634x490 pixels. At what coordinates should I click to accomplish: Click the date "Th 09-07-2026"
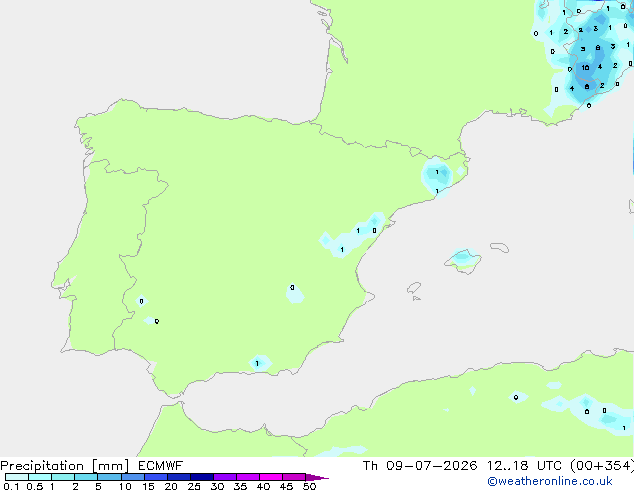pyautogui.click(x=420, y=466)
